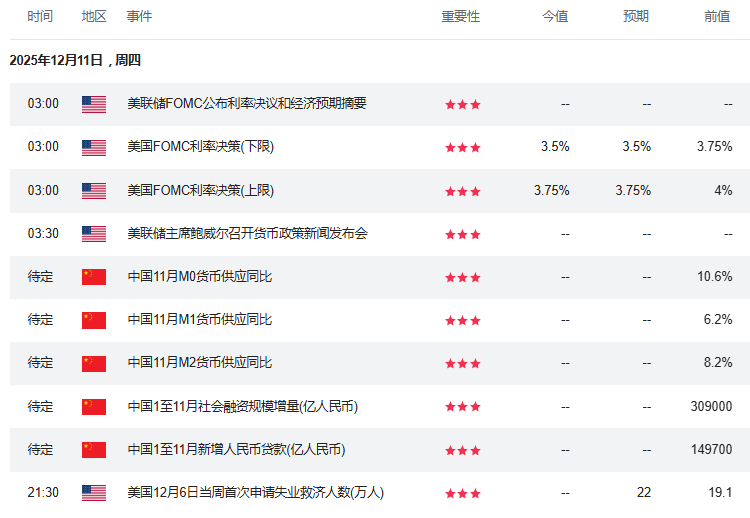Click China flag in M2 money supply row
Screen dimensions: 750x518
pyautogui.click(x=94, y=364)
